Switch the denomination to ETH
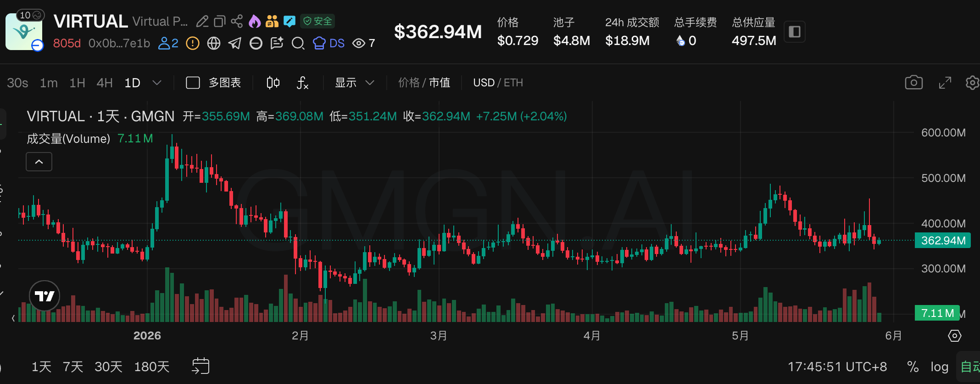The height and width of the screenshot is (384, 980). 513,83
